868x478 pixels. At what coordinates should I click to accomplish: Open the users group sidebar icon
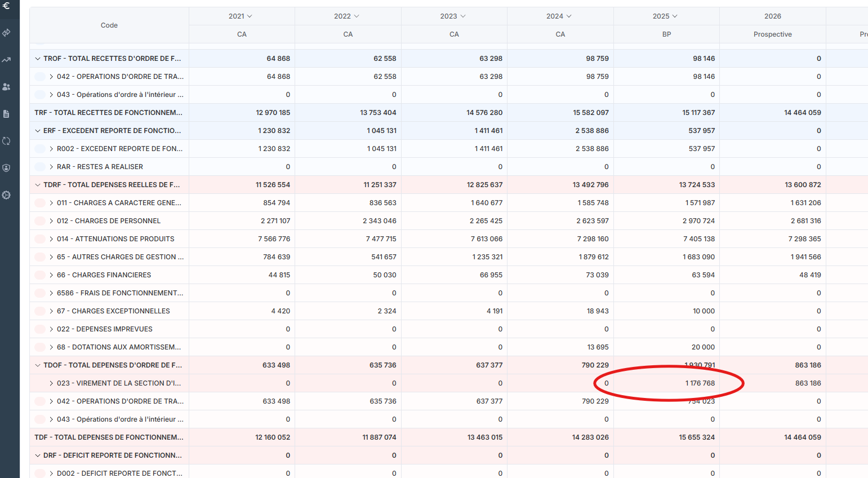pos(7,87)
